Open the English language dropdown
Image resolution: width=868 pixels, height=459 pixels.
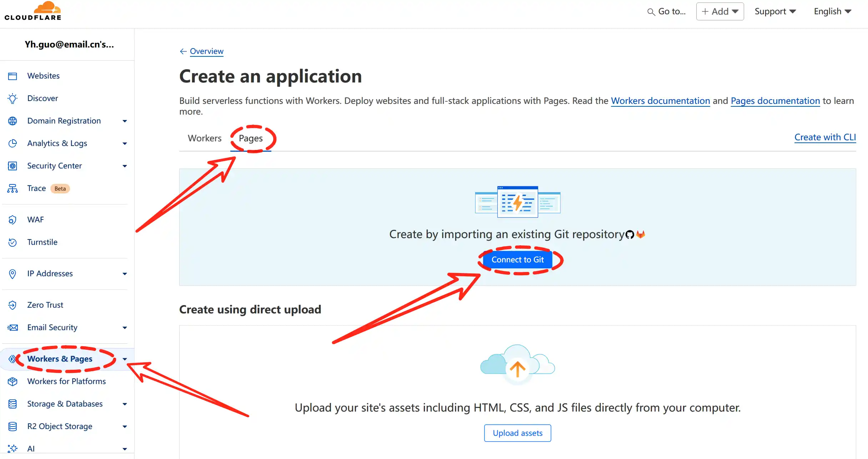point(832,11)
